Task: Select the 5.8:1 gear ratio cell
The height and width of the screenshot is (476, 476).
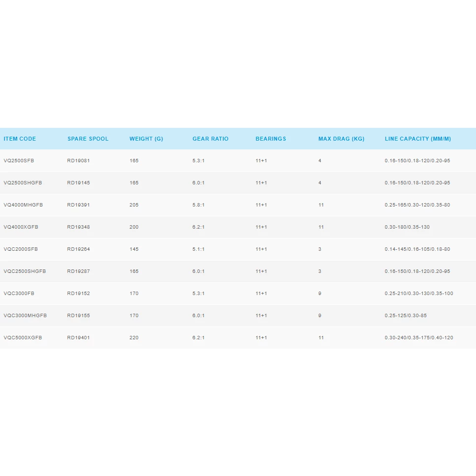Action: (199, 205)
